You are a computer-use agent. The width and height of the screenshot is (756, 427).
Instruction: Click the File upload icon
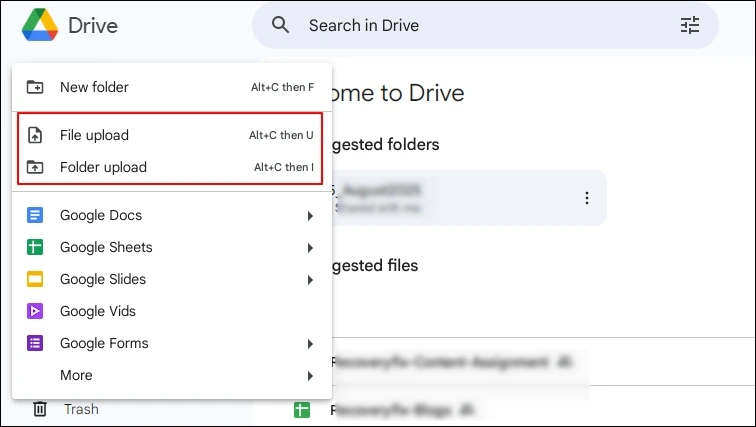pos(35,135)
